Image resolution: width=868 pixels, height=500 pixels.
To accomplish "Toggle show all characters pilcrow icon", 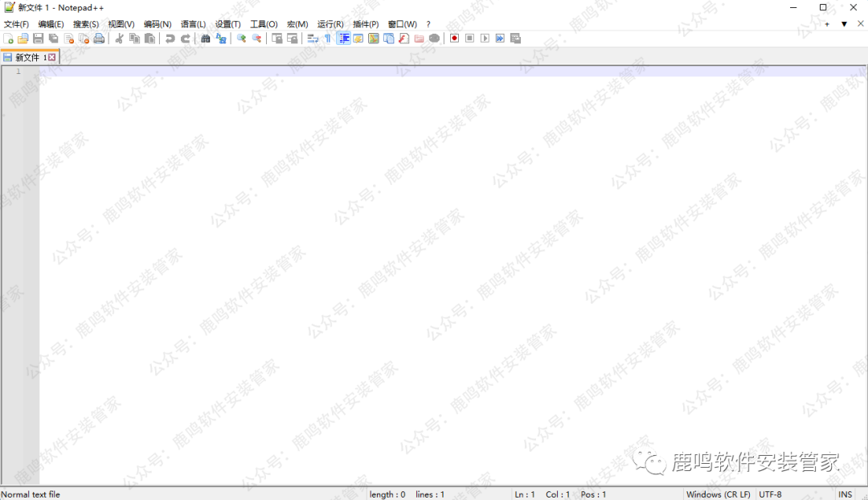I will pos(328,39).
